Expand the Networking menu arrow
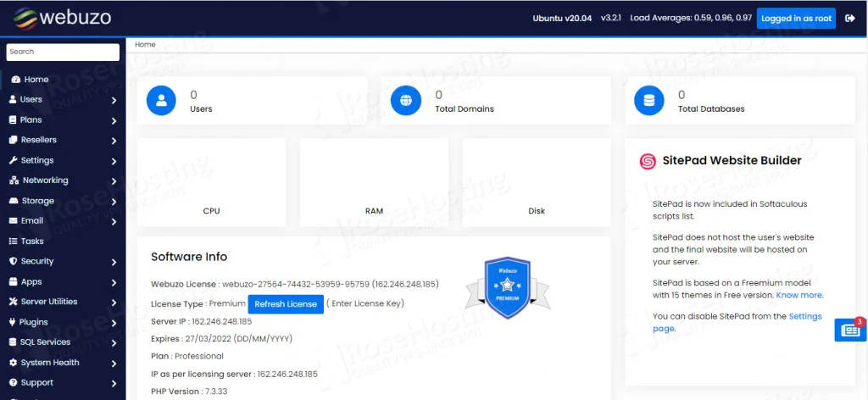 (114, 181)
